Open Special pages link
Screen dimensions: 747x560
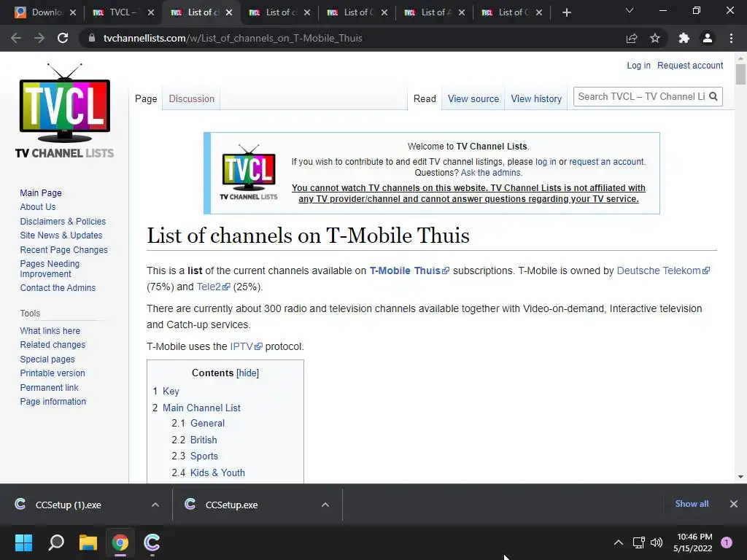47,359
